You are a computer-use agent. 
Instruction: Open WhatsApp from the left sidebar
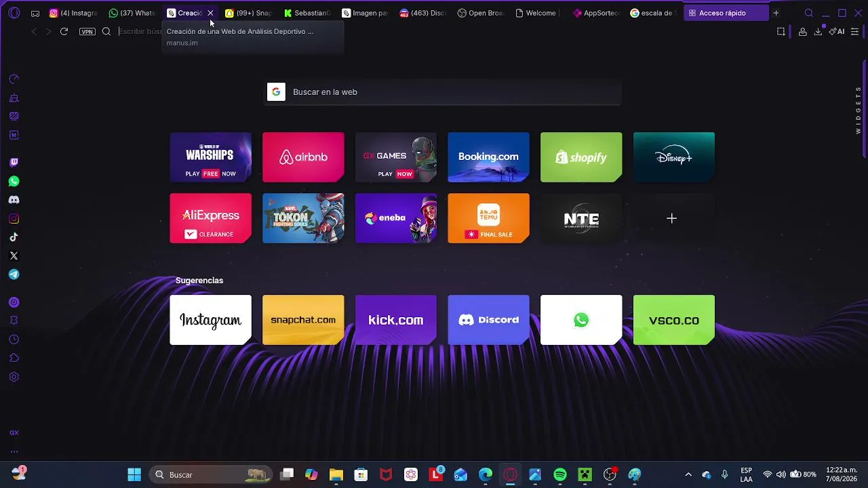14,182
